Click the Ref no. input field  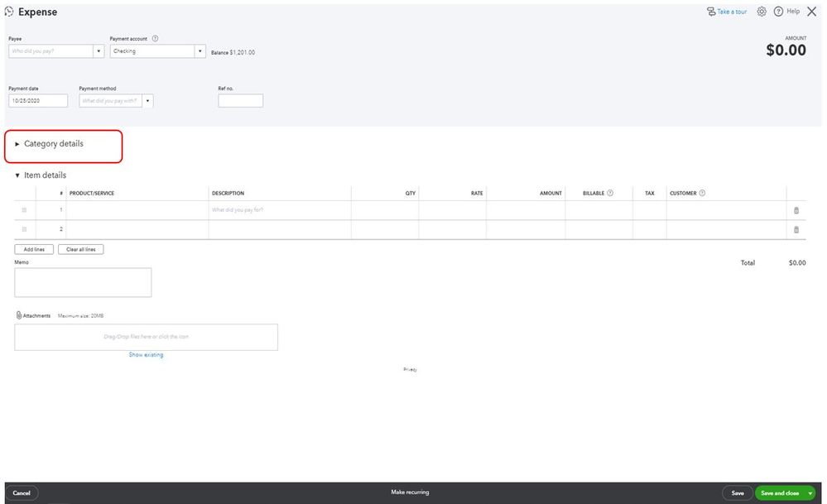(241, 101)
